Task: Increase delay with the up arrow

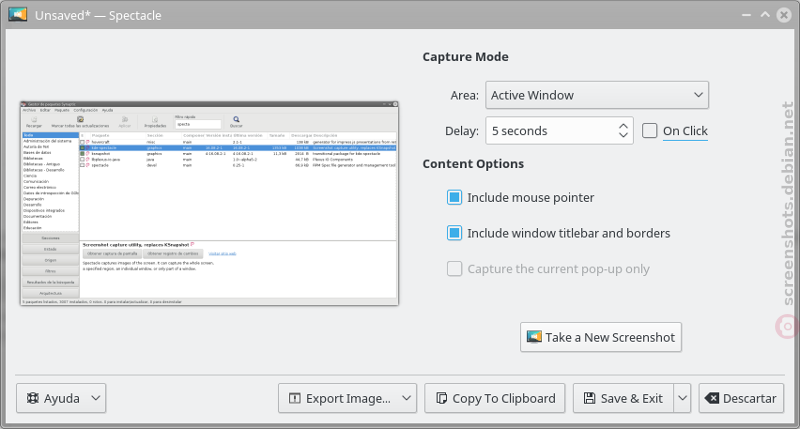Action: pyautogui.click(x=623, y=126)
